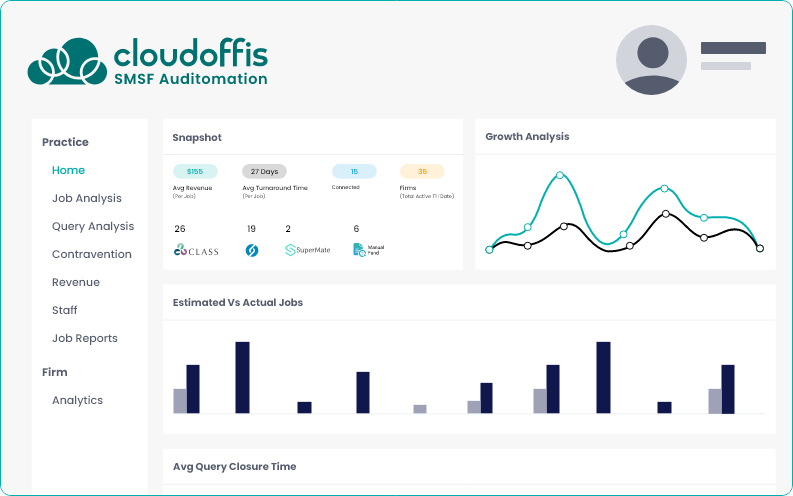Open Query Analysis in sidebar
This screenshot has width=793, height=496.
point(92,226)
